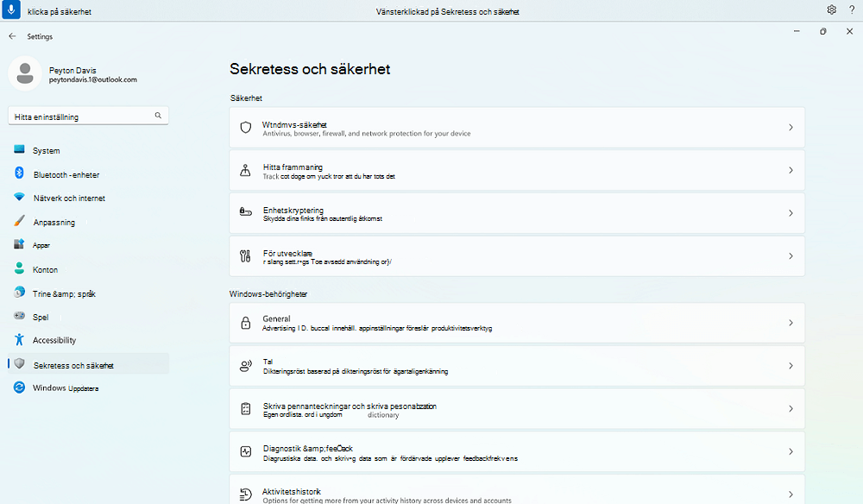The image size is (863, 504).
Task: Minimize the Settings window
Action: 797,31
